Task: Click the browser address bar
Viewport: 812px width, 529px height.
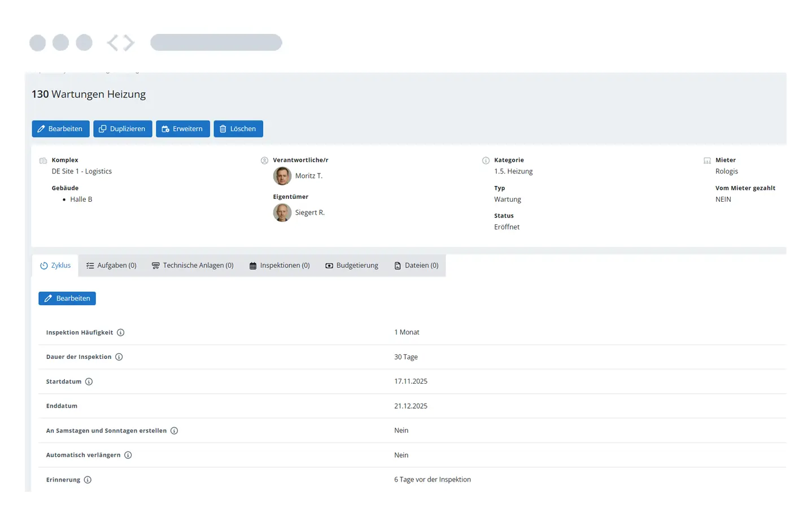Action: 216,42
